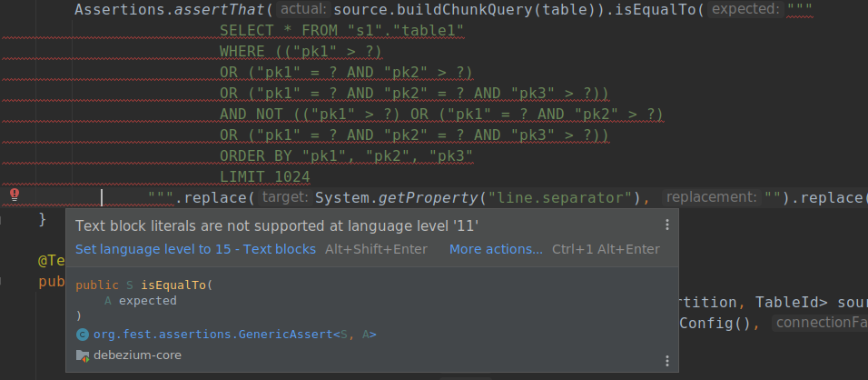Screen dimensions: 868x380
Task: Open the three-dot menu at the tooltip's bottom
Action: [667, 361]
